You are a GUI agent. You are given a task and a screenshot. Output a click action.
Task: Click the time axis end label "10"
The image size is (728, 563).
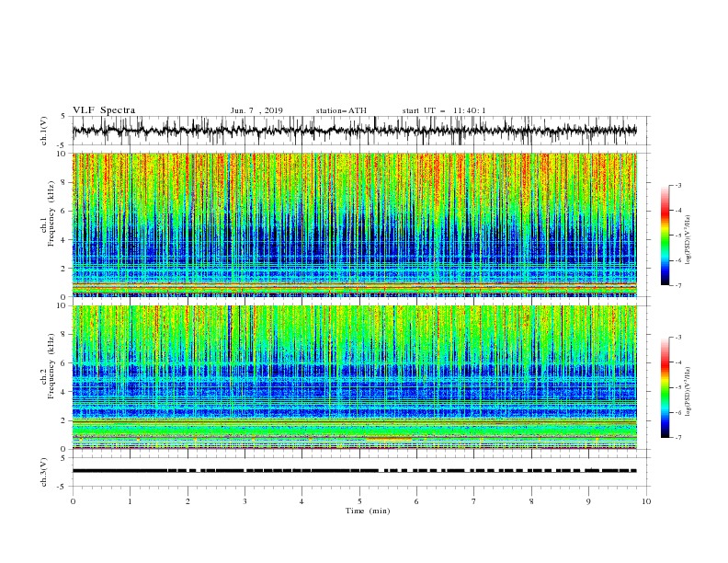click(646, 501)
